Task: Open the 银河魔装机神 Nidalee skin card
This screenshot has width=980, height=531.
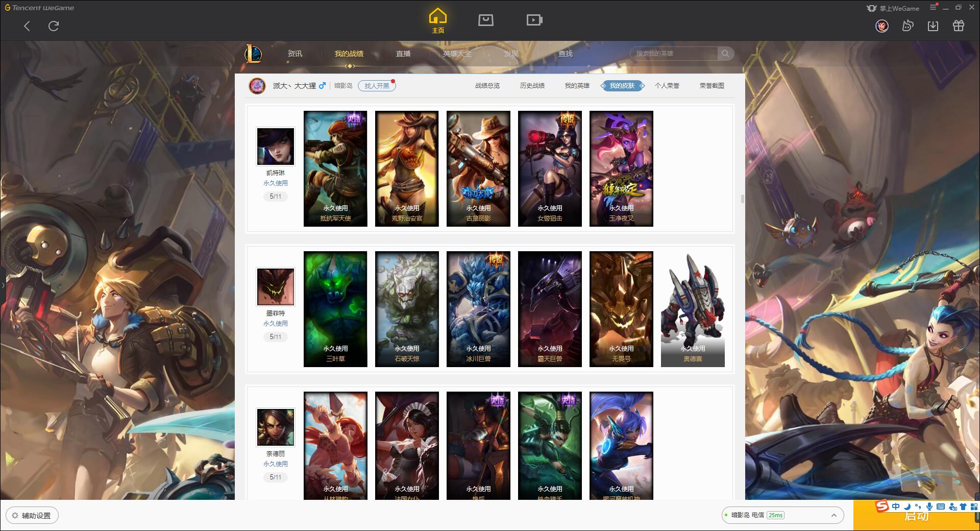Action: [621, 446]
